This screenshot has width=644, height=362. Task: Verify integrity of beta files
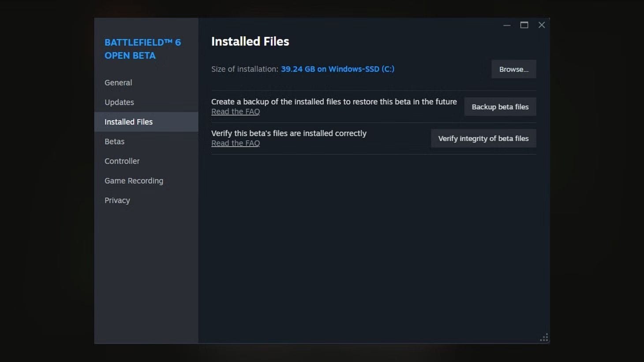[483, 138]
